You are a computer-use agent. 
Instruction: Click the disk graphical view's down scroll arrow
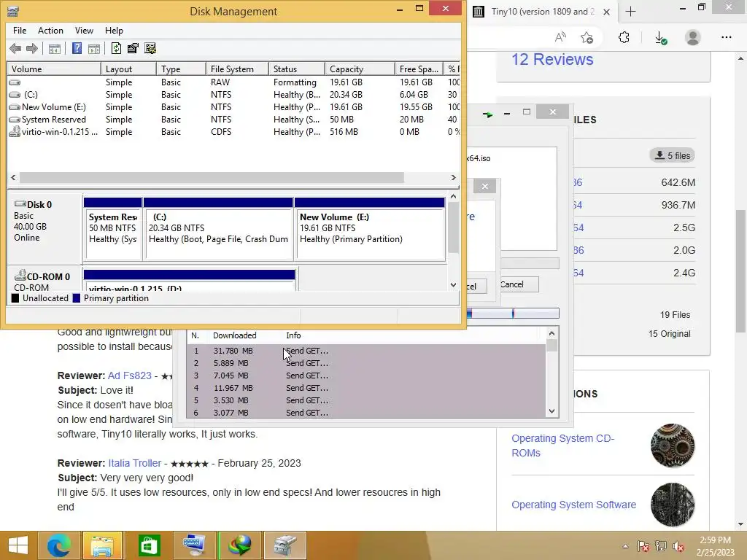pyautogui.click(x=453, y=285)
